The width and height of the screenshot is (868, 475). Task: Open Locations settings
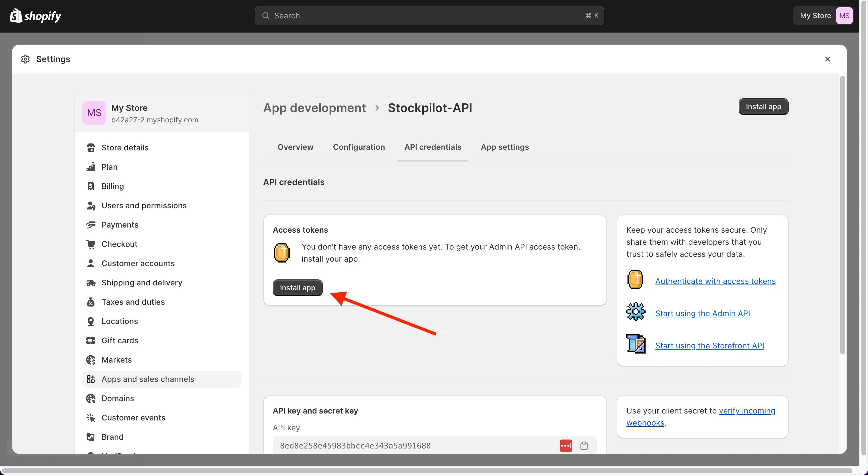[x=162, y=321]
